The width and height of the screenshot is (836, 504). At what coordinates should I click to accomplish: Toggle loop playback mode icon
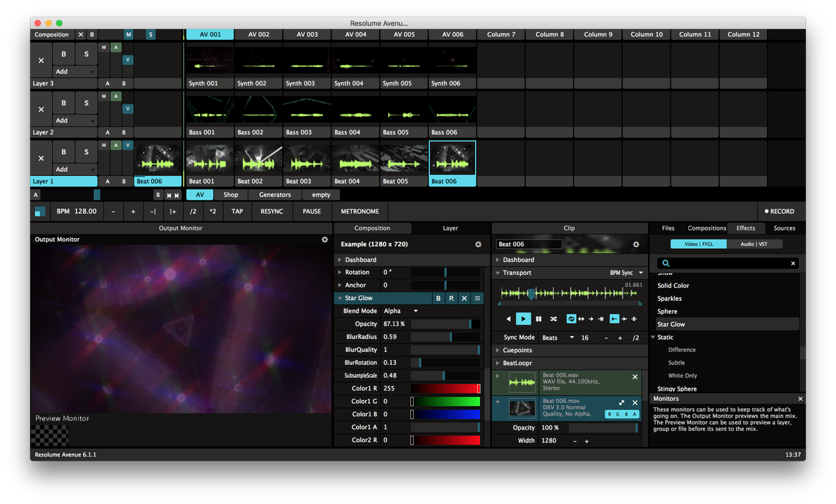pos(571,319)
